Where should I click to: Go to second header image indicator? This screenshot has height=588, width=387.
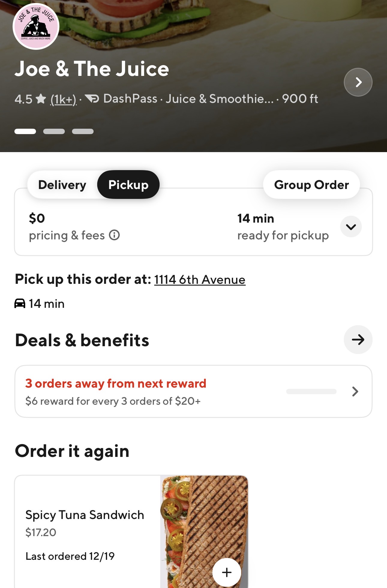(54, 131)
